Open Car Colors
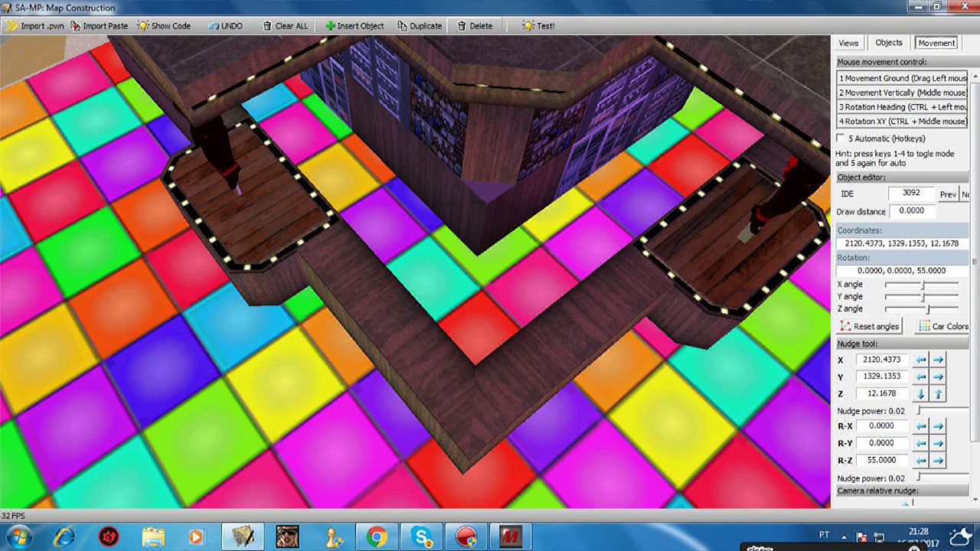Viewport: 980px width, 551px height. [x=943, y=326]
